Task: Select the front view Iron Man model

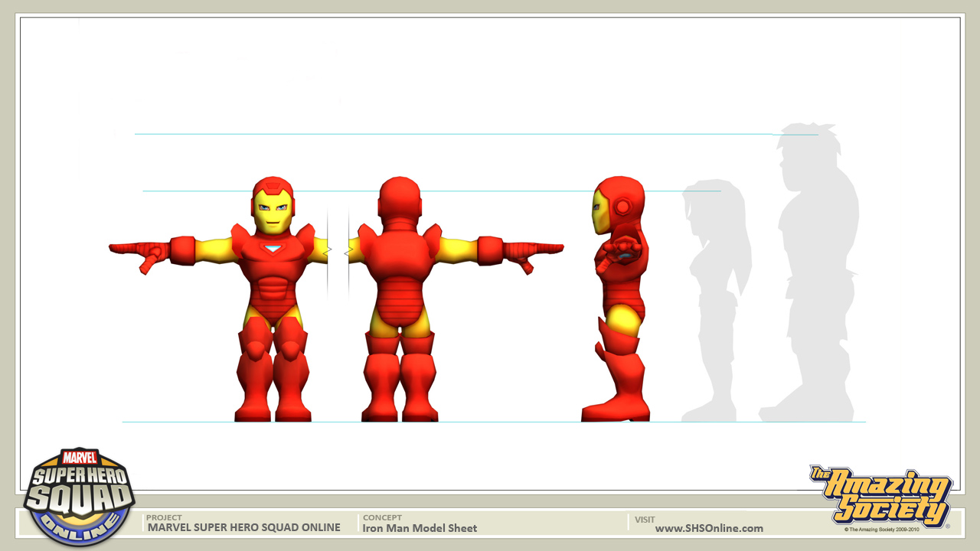Action: click(x=219, y=299)
